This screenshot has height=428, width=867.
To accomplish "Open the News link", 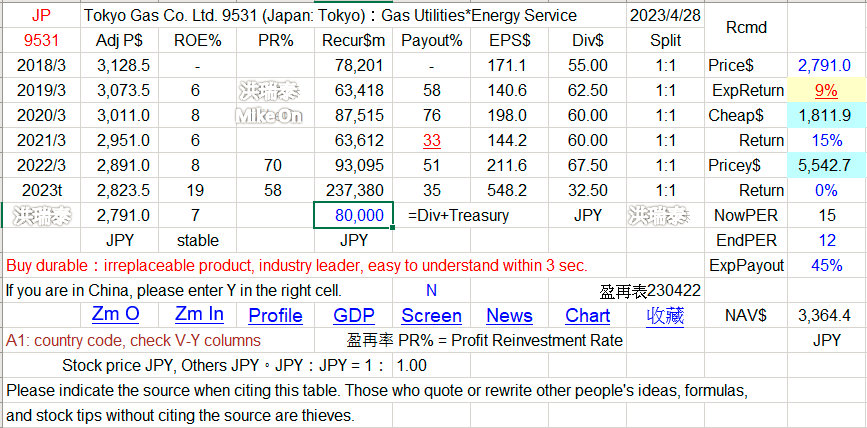I will 509,316.
